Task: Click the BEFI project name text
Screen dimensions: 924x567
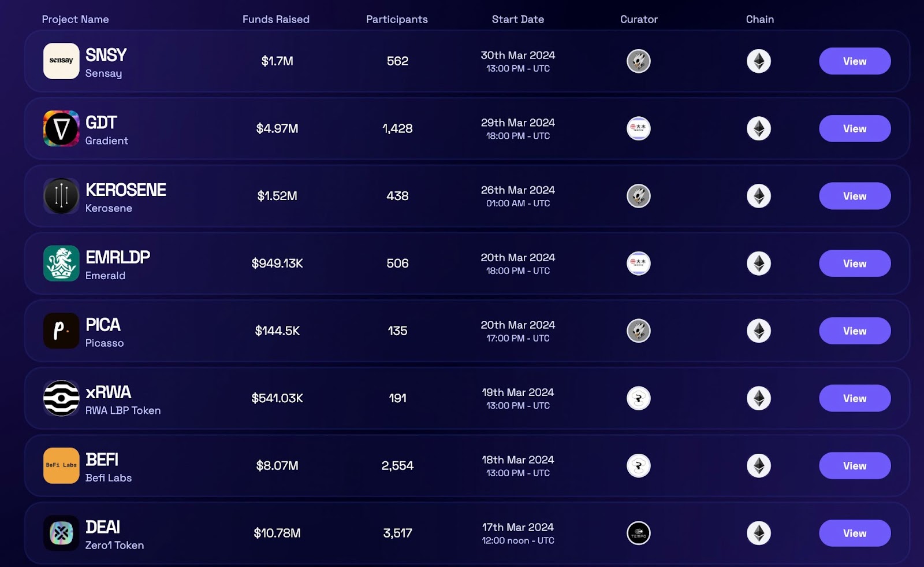Action: [102, 459]
